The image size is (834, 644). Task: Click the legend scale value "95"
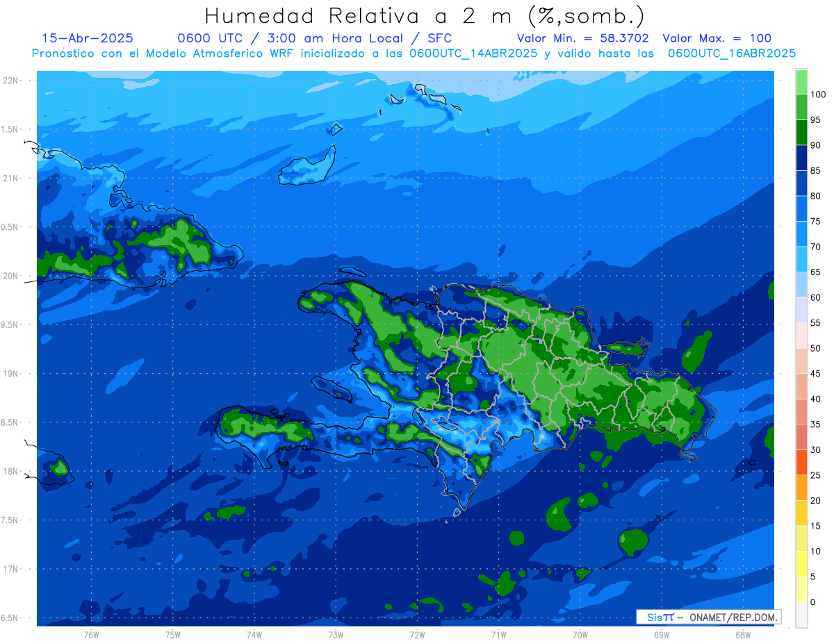815,119
